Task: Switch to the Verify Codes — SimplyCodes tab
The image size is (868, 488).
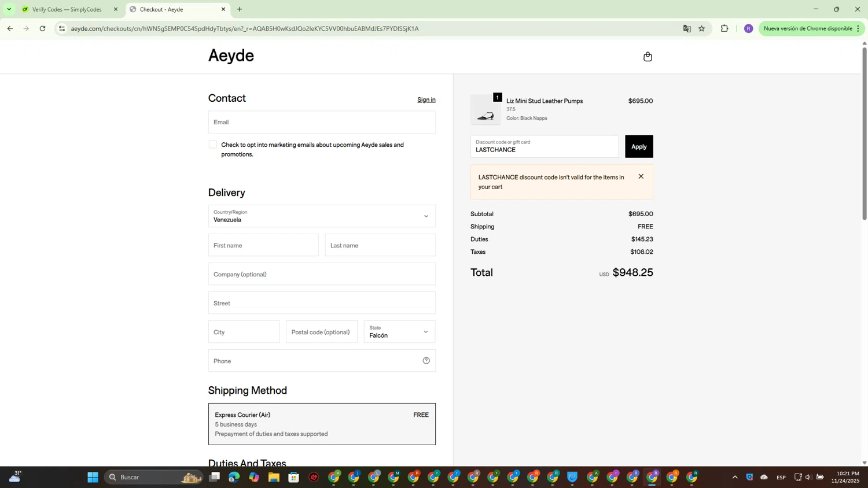Action: pos(66,9)
